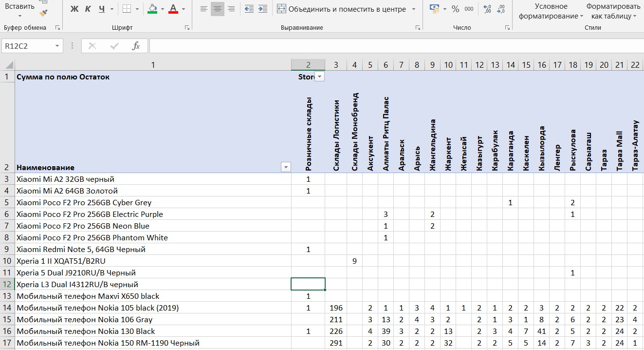Image resolution: width=644 pixels, height=350 pixels.
Task: Open font color dropdown arrow
Action: pos(184,9)
